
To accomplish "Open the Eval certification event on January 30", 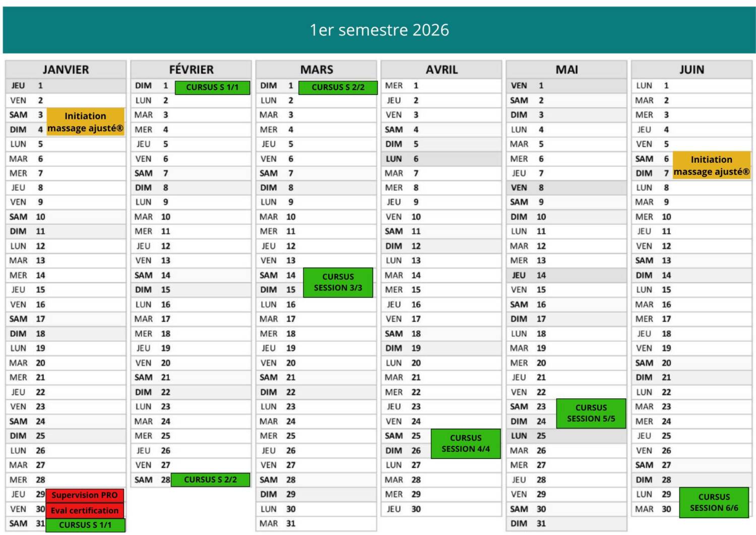I will 84,510.
